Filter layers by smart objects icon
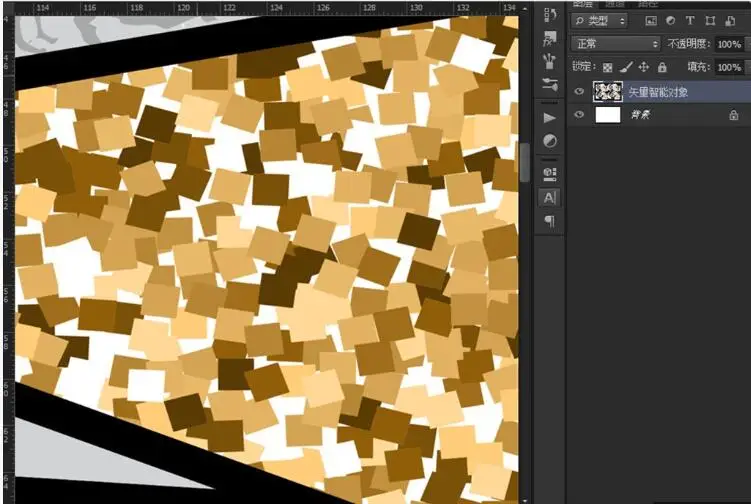The image size is (751, 504). point(730,21)
